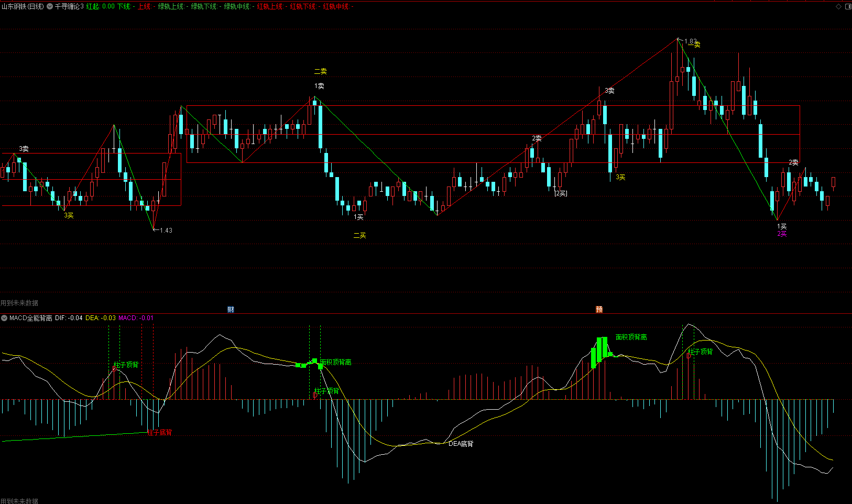Click the 红起 value in chart header
This screenshot has width=852, height=504.
pyautogui.click(x=100, y=6)
